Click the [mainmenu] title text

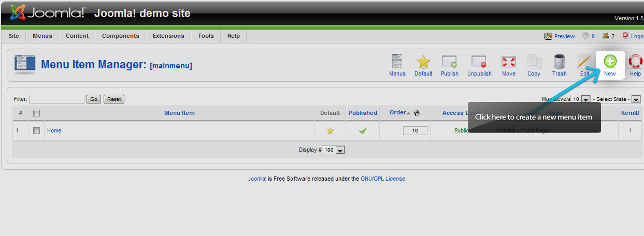(171, 66)
